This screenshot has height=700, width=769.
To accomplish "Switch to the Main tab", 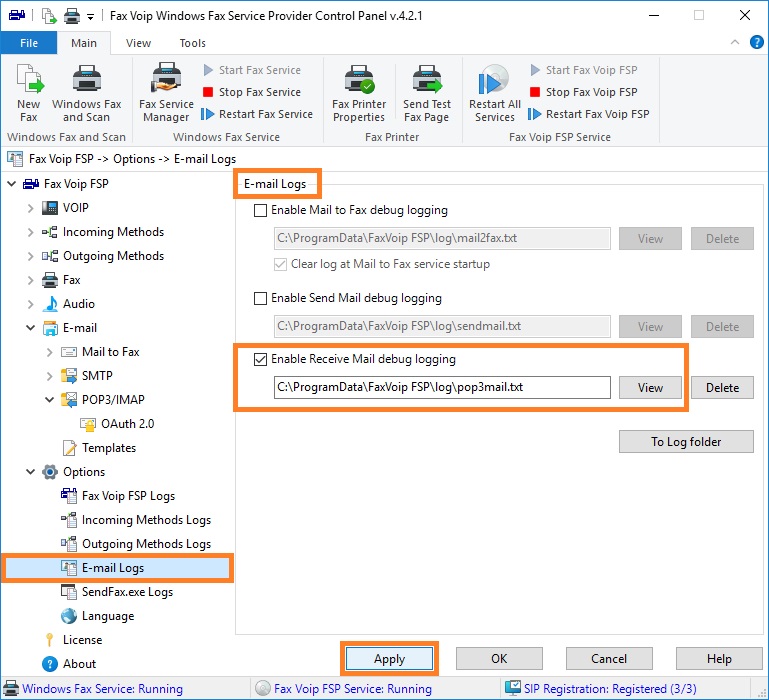I will coord(84,43).
